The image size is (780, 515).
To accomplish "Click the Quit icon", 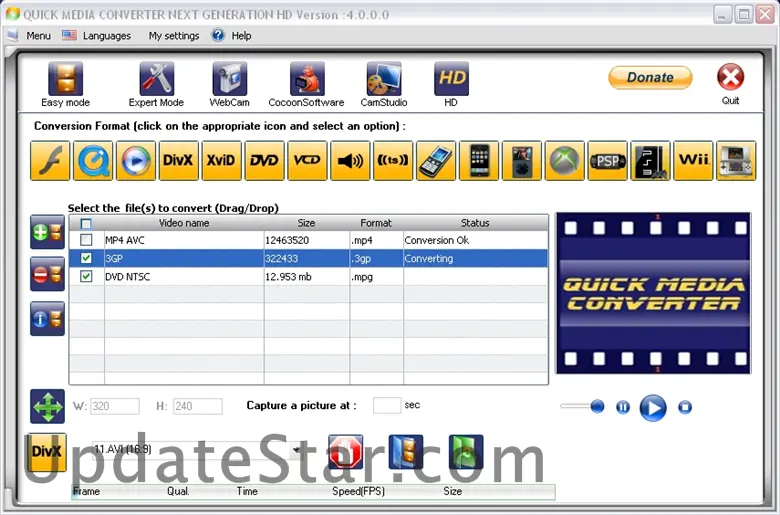I will (x=730, y=78).
